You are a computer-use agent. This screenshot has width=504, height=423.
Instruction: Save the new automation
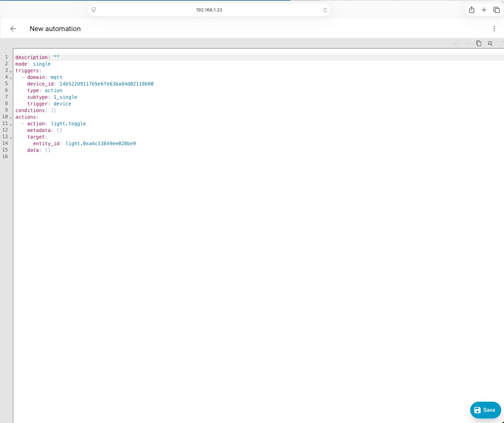(486, 410)
